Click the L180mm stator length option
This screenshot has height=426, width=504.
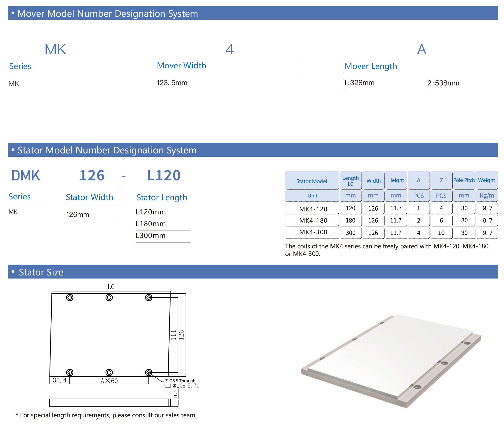click(x=151, y=224)
